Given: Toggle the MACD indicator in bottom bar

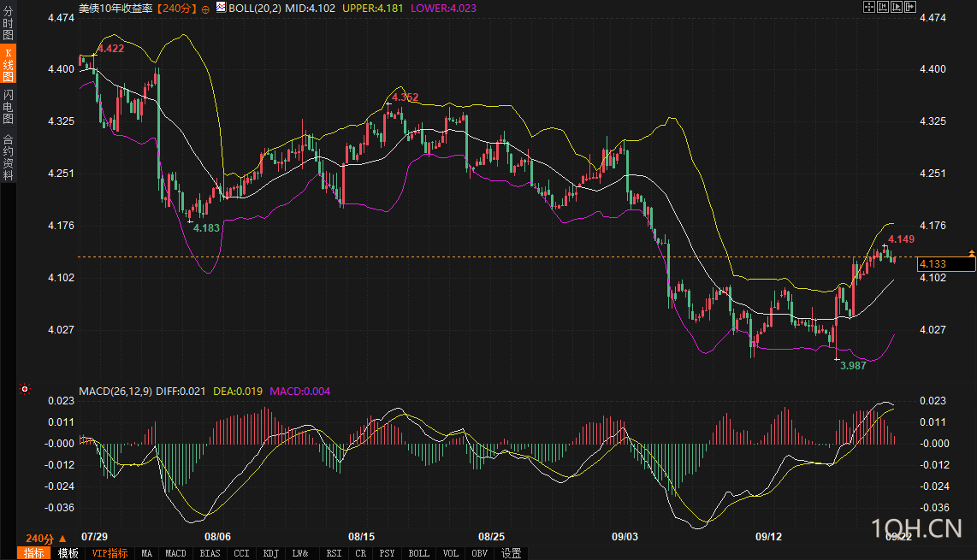Looking at the screenshot, I should [175, 553].
